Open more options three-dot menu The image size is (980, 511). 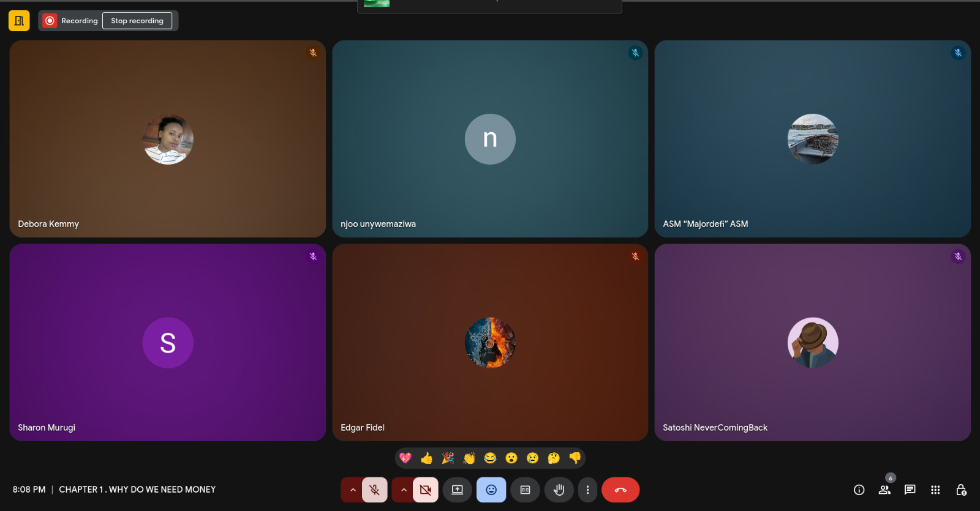point(587,490)
